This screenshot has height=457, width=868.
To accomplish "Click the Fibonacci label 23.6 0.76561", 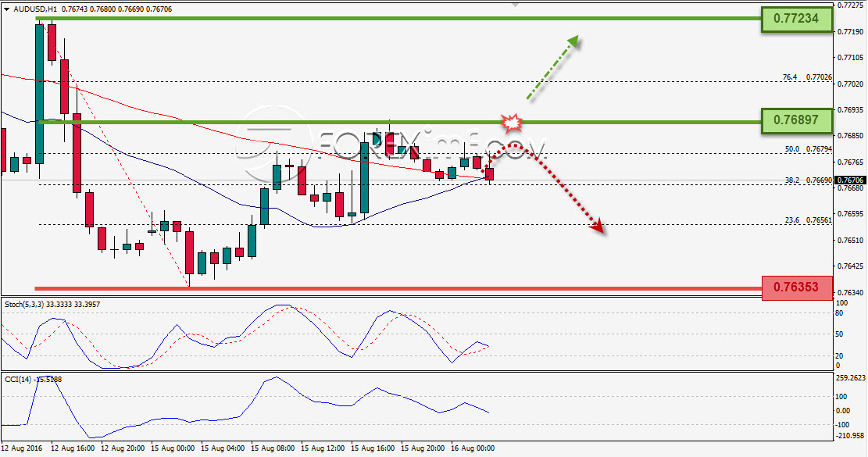I will 808,220.
